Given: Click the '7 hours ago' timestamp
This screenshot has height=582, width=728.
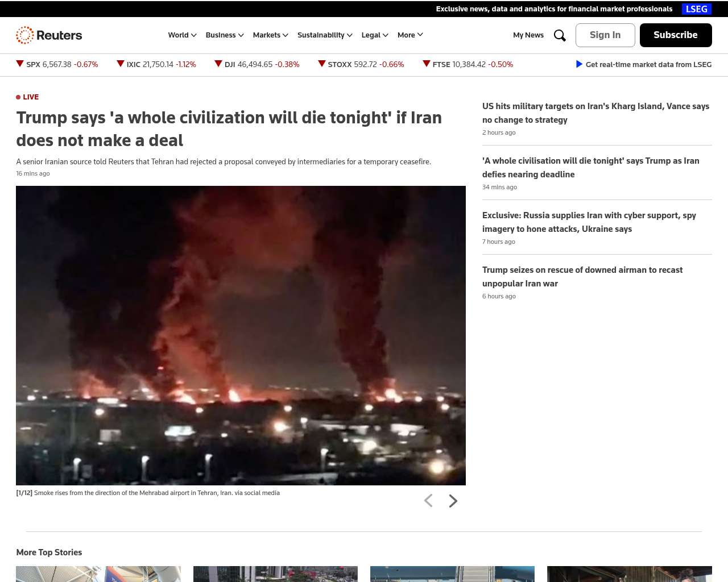Looking at the screenshot, I should [x=499, y=242].
